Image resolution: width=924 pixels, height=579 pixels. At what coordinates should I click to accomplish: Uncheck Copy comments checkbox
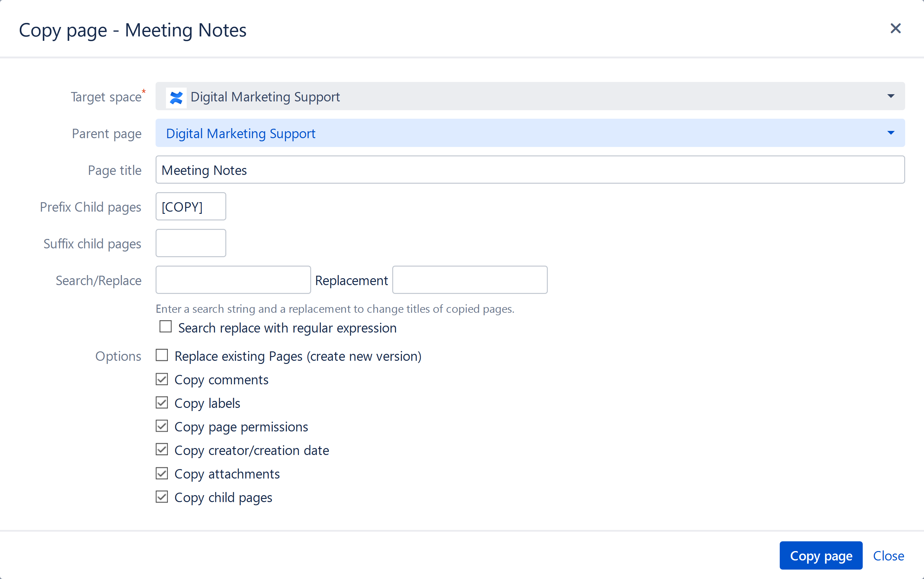click(x=162, y=379)
